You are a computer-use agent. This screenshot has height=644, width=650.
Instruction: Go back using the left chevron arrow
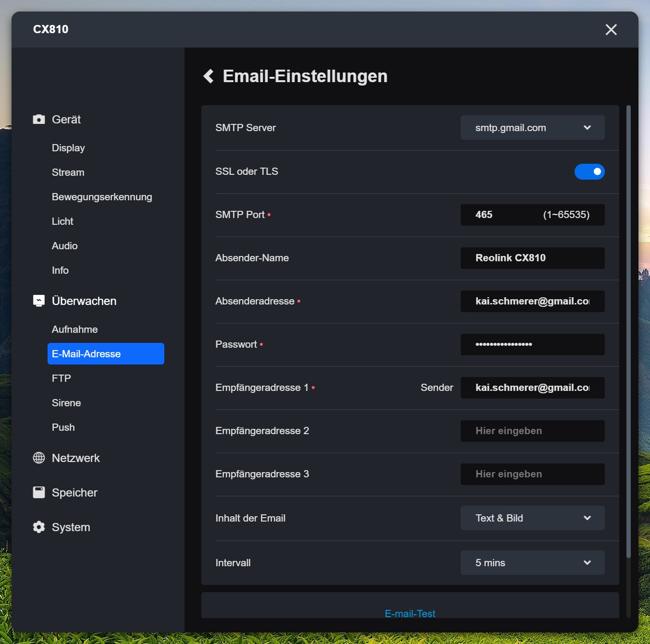208,76
